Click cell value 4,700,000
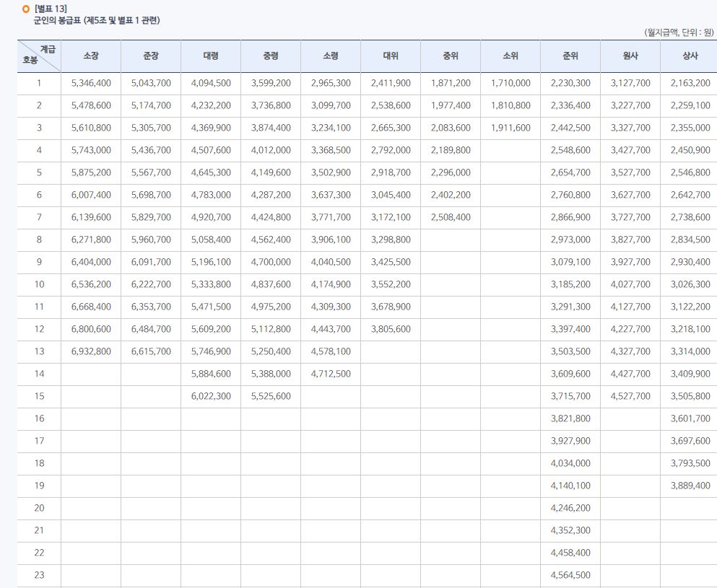Screen dimensions: 717x588 [x=271, y=262]
